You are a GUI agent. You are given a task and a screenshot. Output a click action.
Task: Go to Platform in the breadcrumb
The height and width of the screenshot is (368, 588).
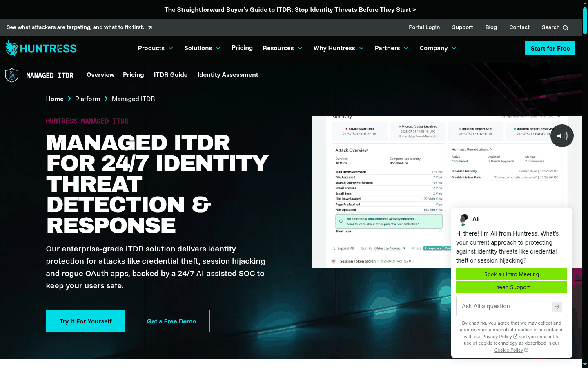tap(87, 99)
